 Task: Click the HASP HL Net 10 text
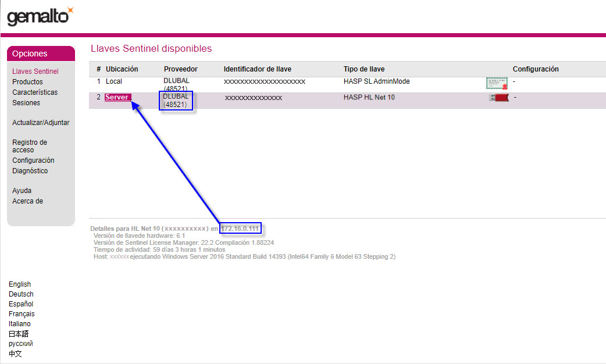click(369, 97)
